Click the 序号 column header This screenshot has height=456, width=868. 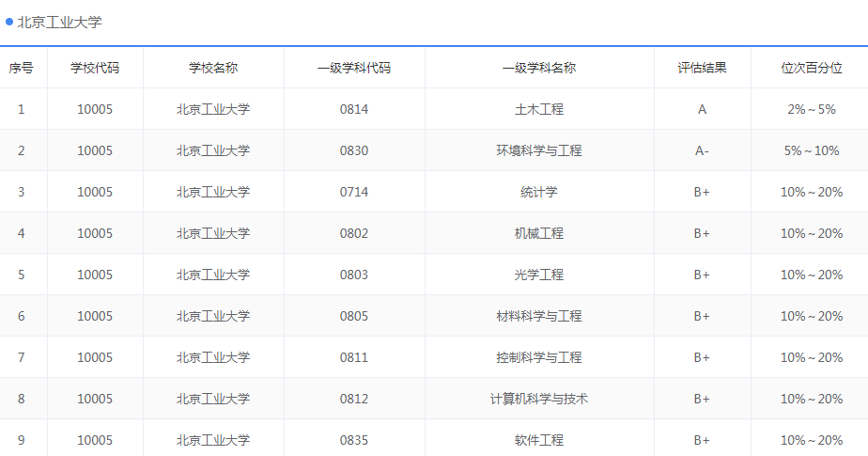pyautogui.click(x=21, y=68)
